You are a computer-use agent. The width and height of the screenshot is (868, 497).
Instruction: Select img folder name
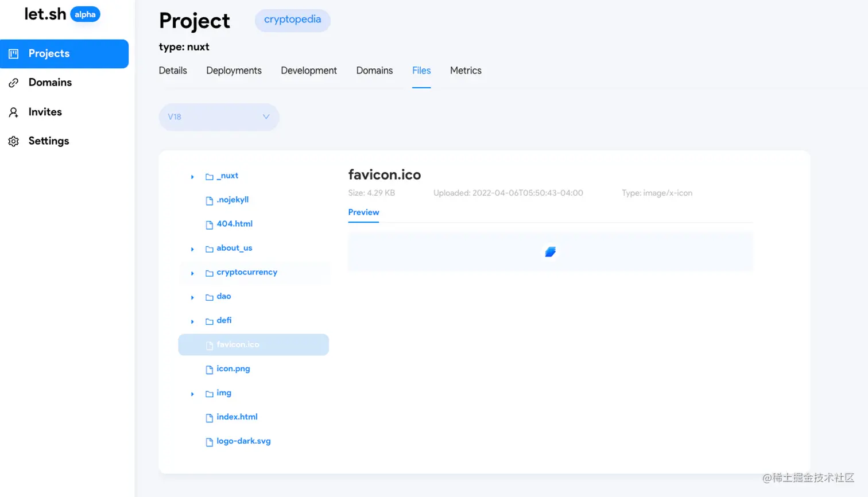[224, 393]
